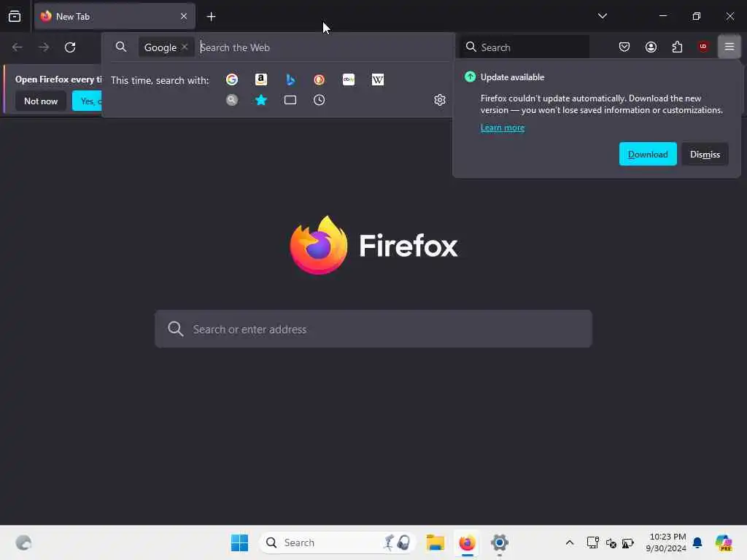Search in history with clock icon
747x560 pixels.
tap(320, 100)
